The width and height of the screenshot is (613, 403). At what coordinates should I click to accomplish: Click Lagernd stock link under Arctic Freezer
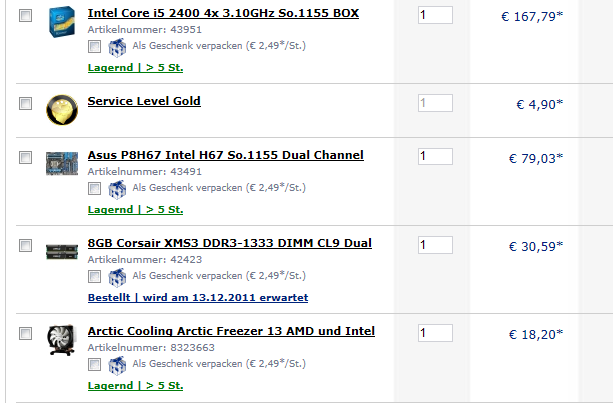(x=135, y=385)
